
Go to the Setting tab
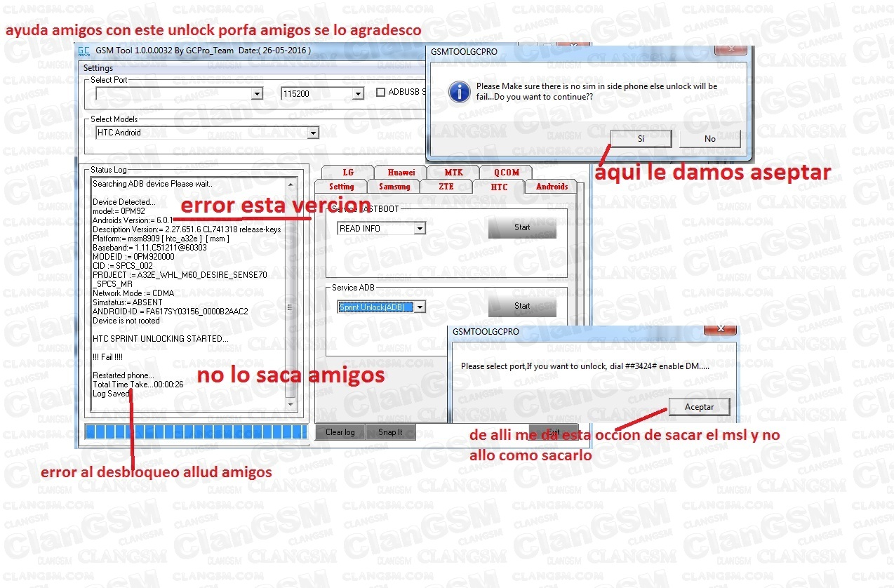tap(341, 187)
